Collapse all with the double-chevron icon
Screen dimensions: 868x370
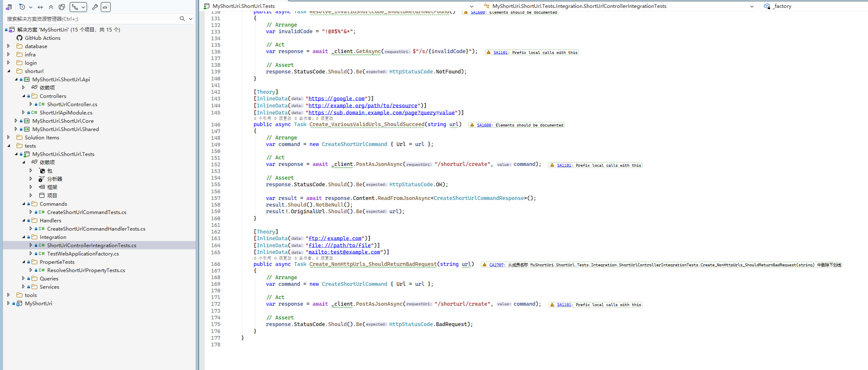[51, 7]
